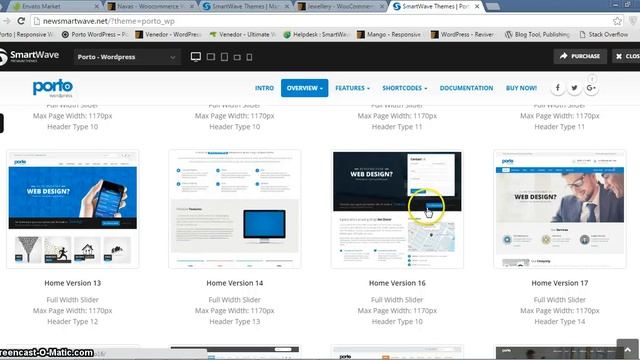Switch to landscape phone preview icon
Image resolution: width=640 pixels, height=360 pixels.
(237, 57)
